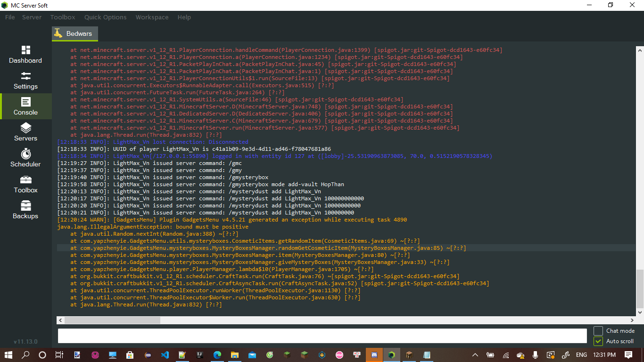The height and width of the screenshot is (362, 644).
Task: Open Visual Studio Code from the taskbar
Action: (165, 354)
